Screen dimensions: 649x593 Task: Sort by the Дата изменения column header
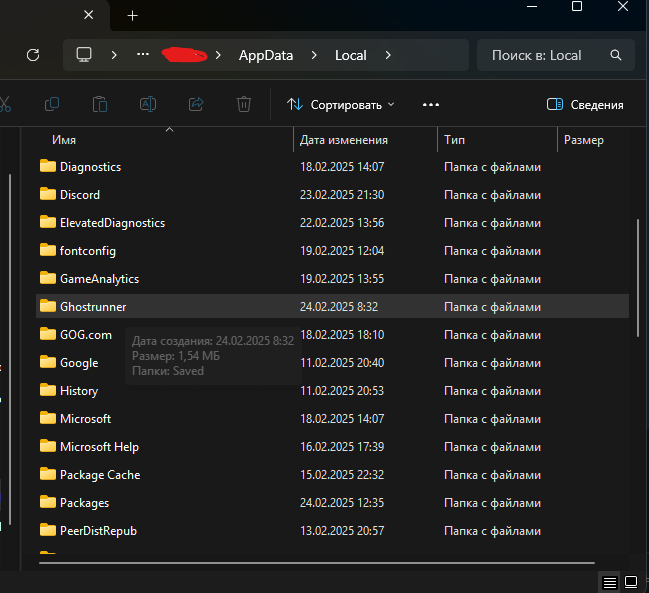[x=344, y=140]
